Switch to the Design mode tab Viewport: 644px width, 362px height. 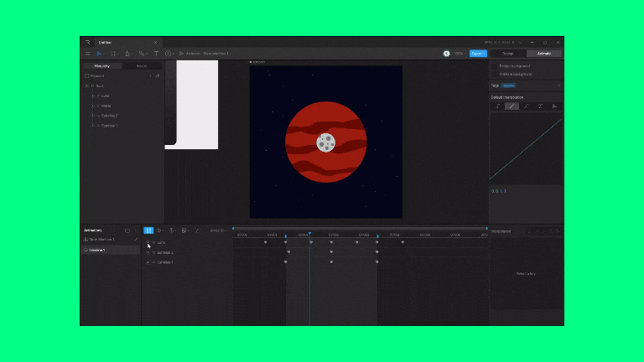tap(507, 53)
